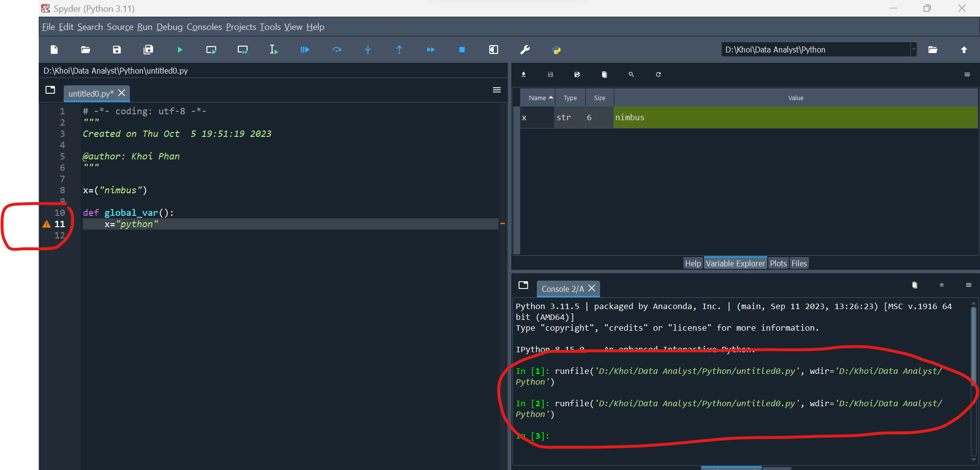Open the Projects menu

[x=241, y=27]
